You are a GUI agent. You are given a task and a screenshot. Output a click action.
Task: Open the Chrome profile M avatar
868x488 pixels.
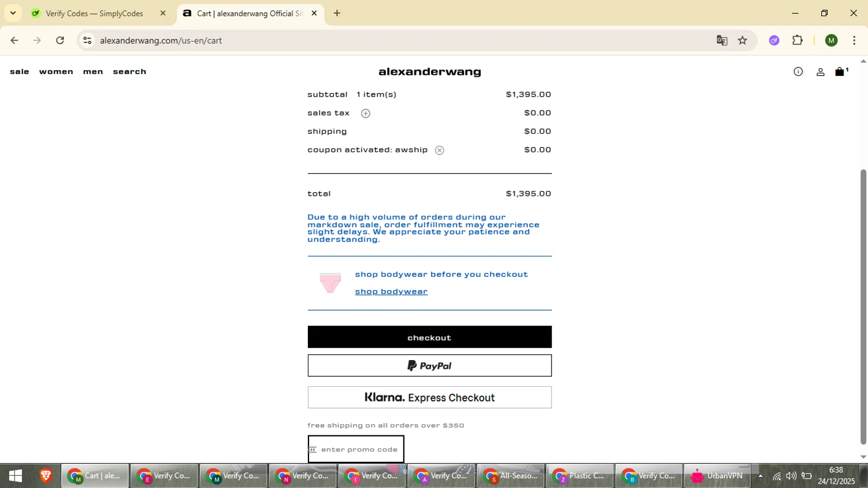coord(832,41)
